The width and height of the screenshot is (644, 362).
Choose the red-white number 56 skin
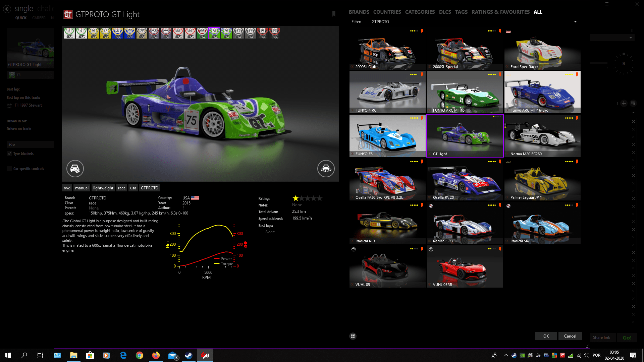tap(190, 33)
